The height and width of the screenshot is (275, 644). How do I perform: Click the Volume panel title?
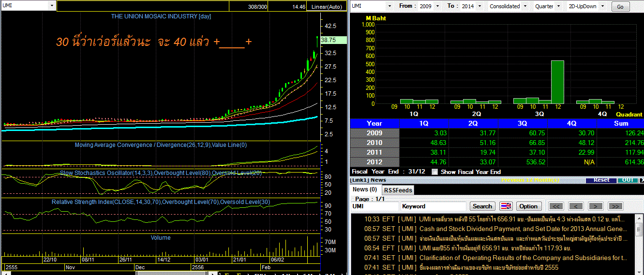(161, 238)
